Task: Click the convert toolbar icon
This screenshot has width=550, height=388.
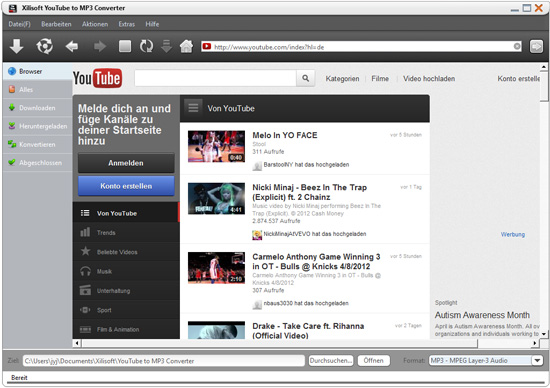Action: tap(45, 46)
